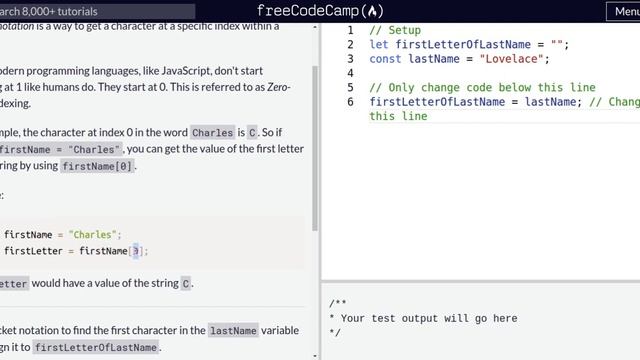Viewport: 640px width, 360px height.
Task: Click line number 6 in the gutter
Action: click(350, 102)
